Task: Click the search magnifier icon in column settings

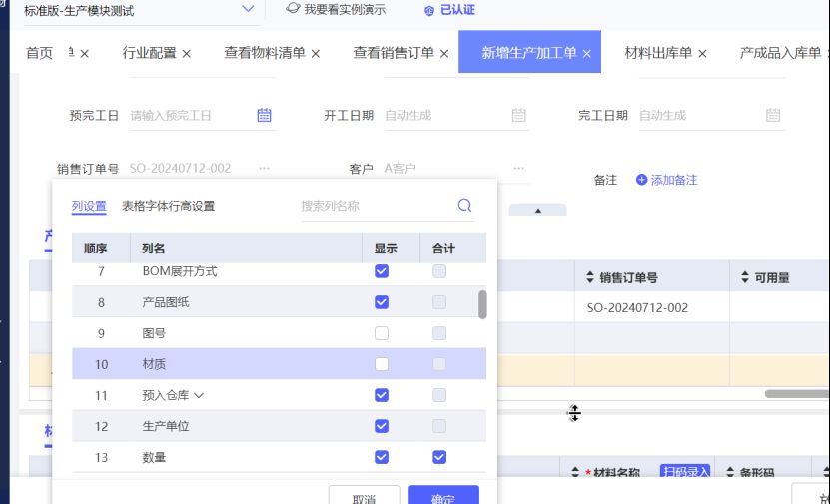Action: (x=464, y=206)
